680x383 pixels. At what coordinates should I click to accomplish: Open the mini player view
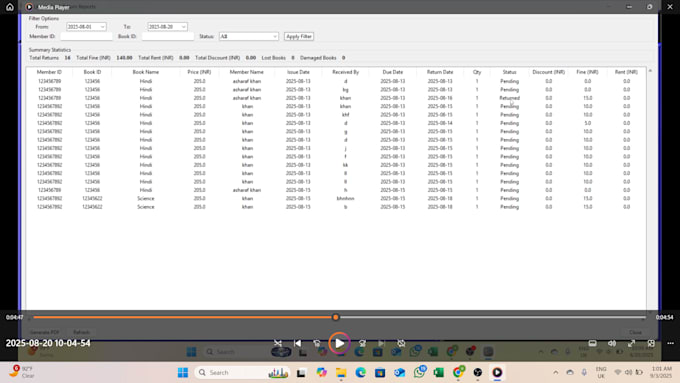click(651, 343)
